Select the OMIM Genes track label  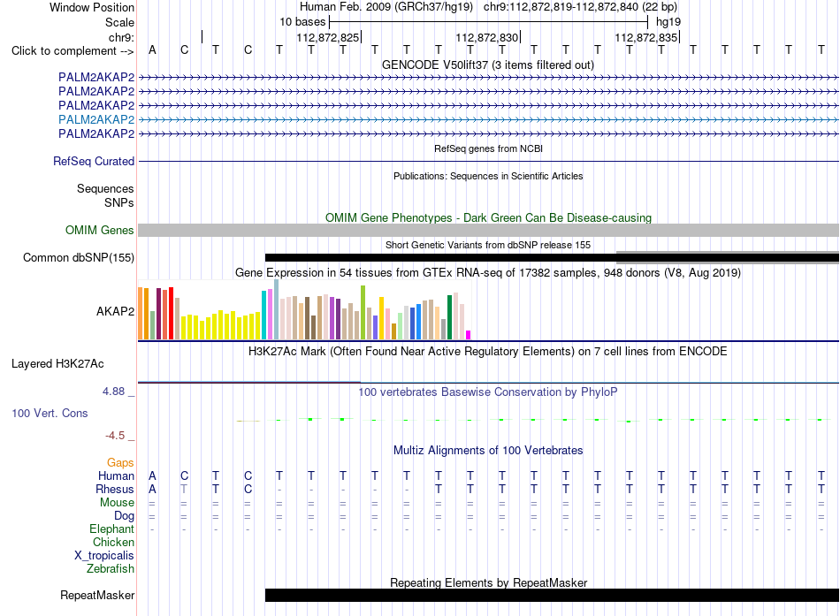coord(100,231)
